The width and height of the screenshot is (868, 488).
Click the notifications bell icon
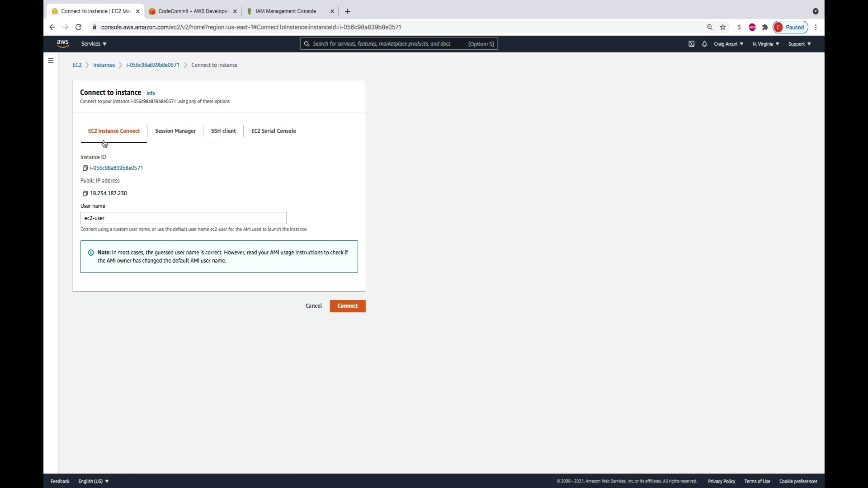click(704, 44)
